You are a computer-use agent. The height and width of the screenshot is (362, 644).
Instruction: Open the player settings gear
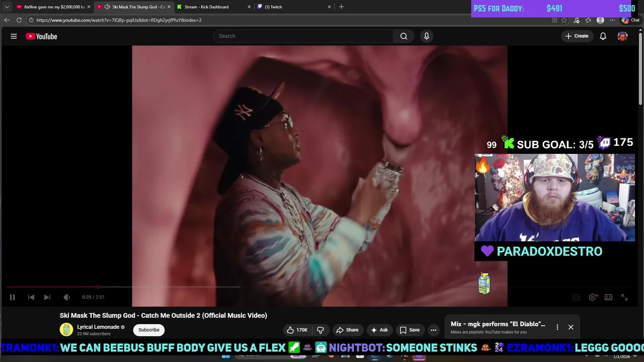[592, 297]
